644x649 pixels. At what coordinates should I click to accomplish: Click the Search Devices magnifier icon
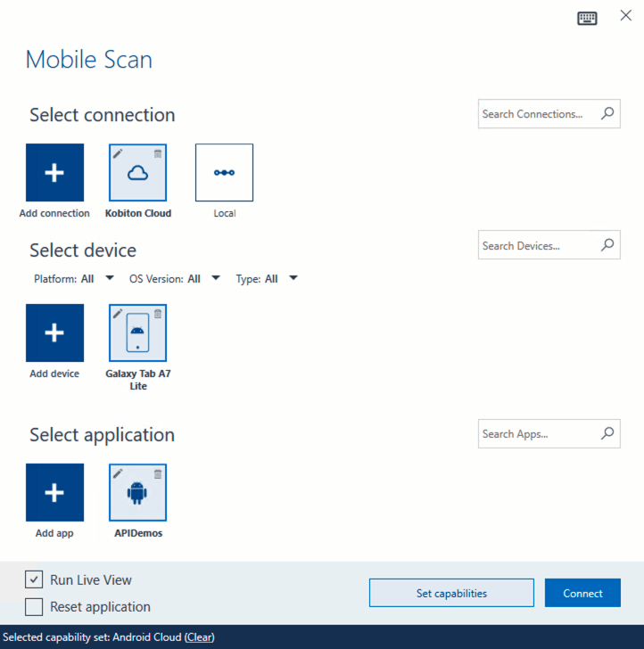tap(607, 245)
